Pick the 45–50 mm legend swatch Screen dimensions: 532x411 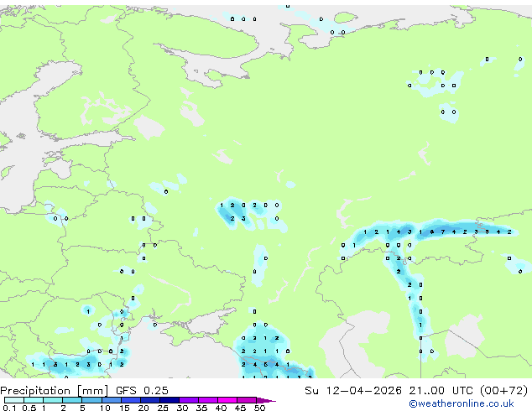click(x=247, y=400)
